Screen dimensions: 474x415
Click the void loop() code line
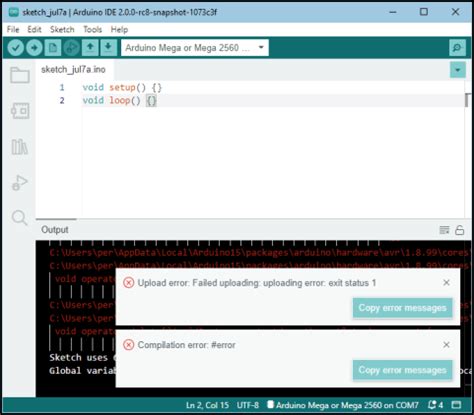[119, 101]
